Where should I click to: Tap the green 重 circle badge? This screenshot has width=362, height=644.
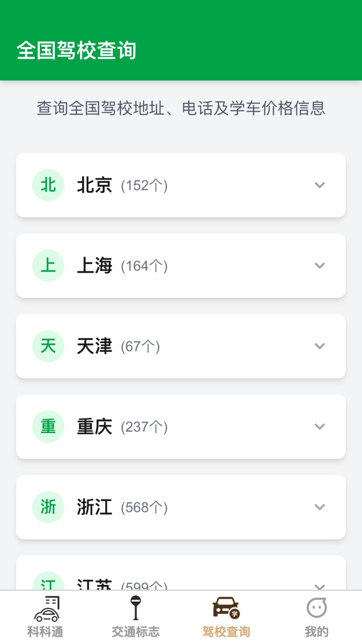tap(48, 427)
